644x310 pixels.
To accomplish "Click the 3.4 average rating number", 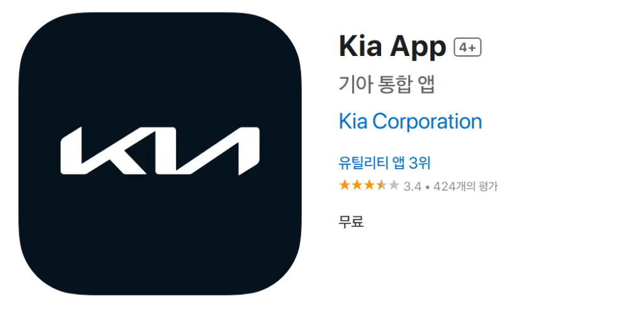I will [x=413, y=186].
